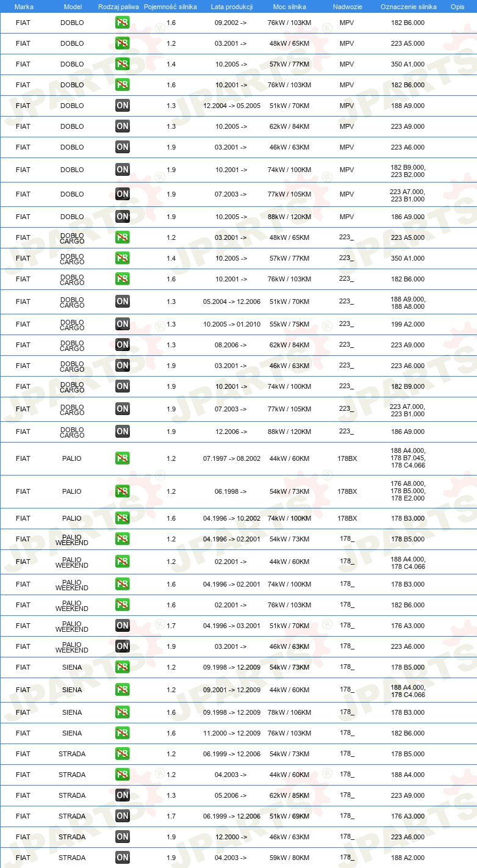Screen dimensions: 477x868
Task: Click the petrol icon for Doblo Cargo 1.6
Action: point(123,279)
